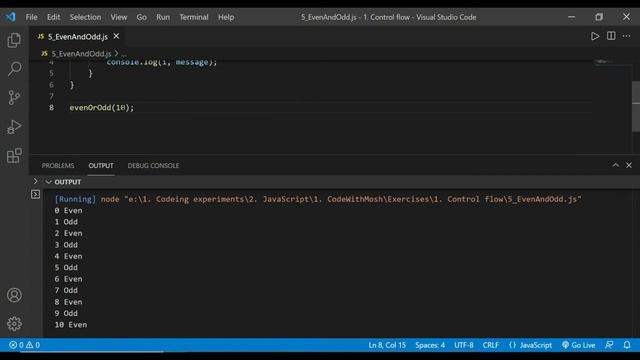Open the editor More Actions ellipsis
The image size is (640, 360).
point(627,36)
